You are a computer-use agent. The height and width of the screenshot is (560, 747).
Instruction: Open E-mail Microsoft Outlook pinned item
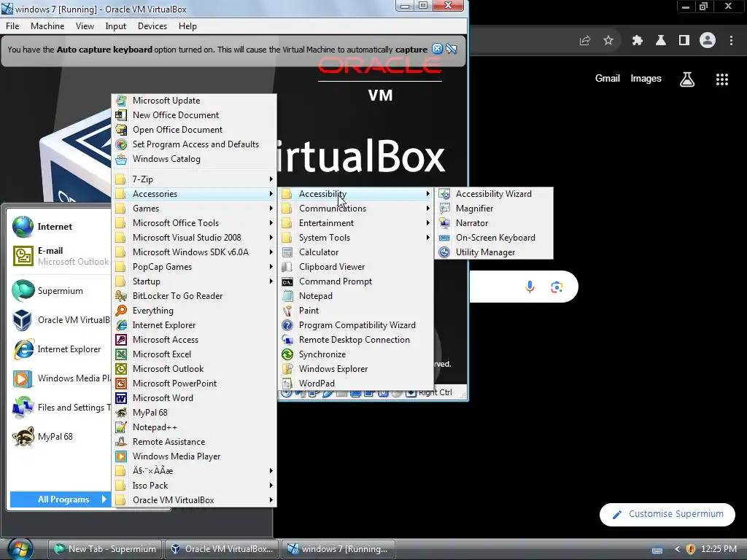click(61, 256)
